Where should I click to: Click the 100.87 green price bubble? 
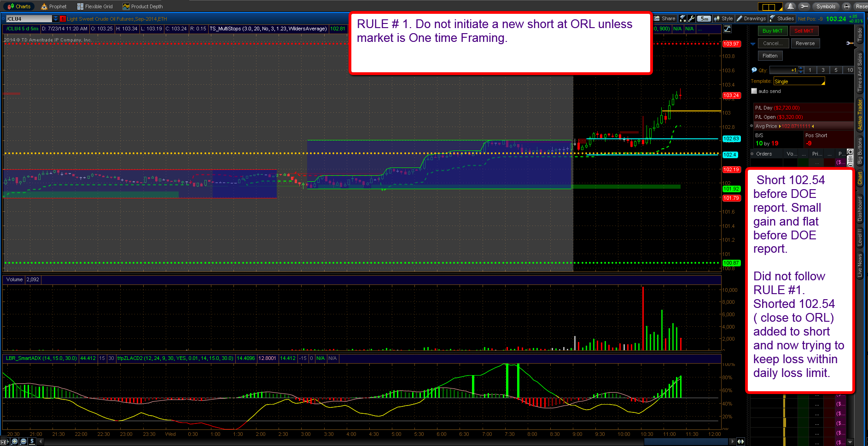coord(731,263)
